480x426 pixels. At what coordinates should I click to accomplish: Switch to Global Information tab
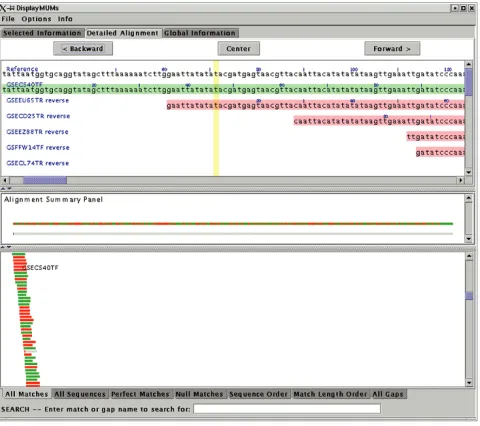(200, 33)
